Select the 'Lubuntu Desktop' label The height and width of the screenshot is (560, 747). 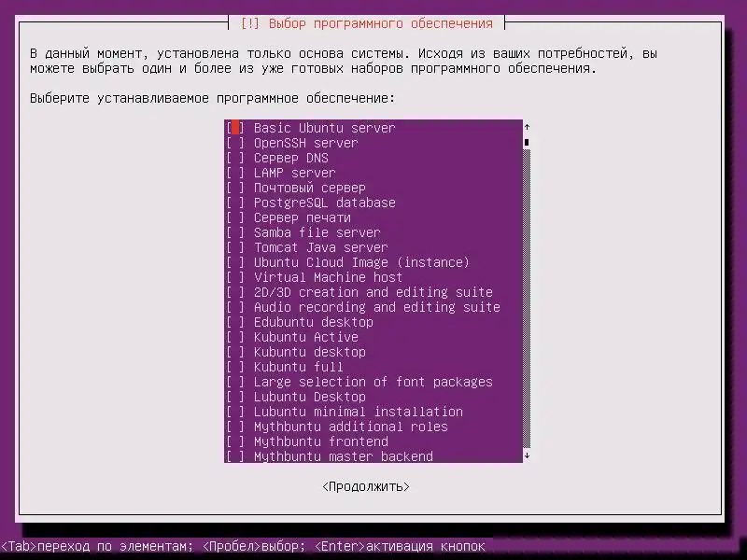click(x=310, y=398)
